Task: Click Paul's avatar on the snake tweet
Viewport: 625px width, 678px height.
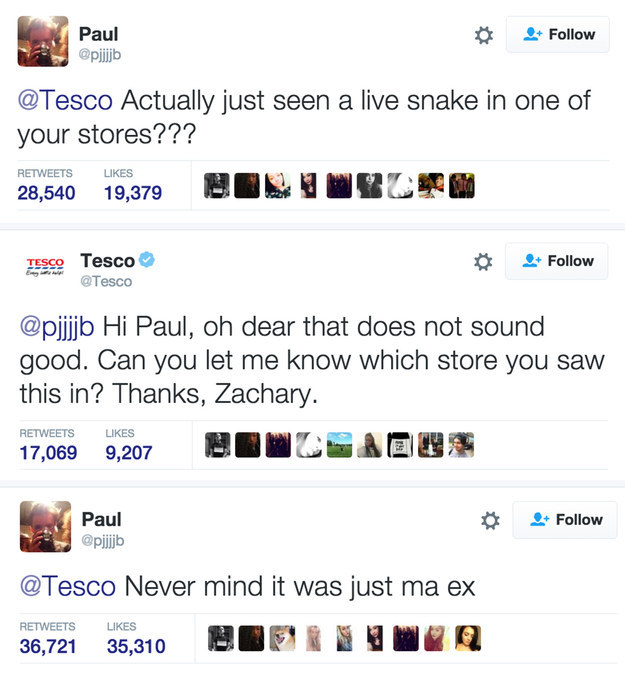Action: click(43, 41)
